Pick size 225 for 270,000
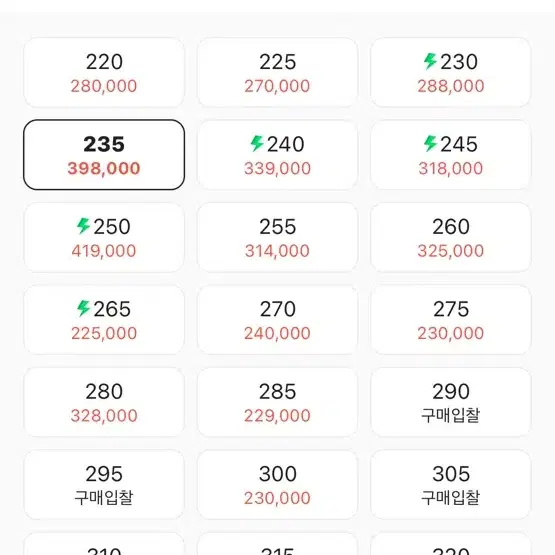 277,72
